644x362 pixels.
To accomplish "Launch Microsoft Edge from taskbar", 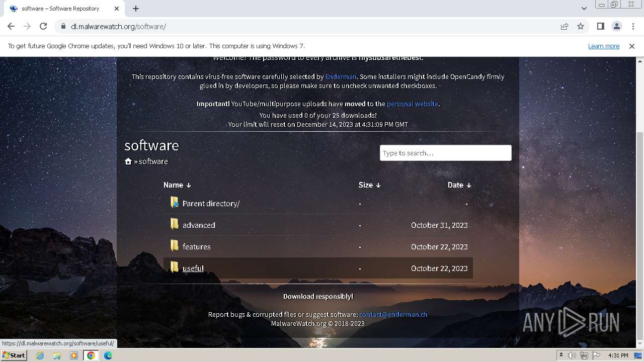I will (108, 355).
